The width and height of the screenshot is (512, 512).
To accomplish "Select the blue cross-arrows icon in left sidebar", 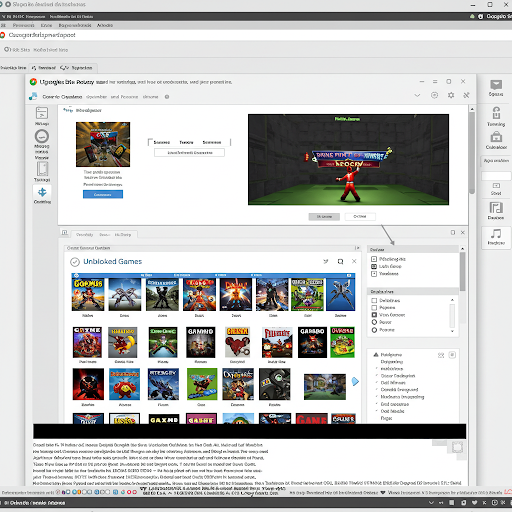I will 42,192.
